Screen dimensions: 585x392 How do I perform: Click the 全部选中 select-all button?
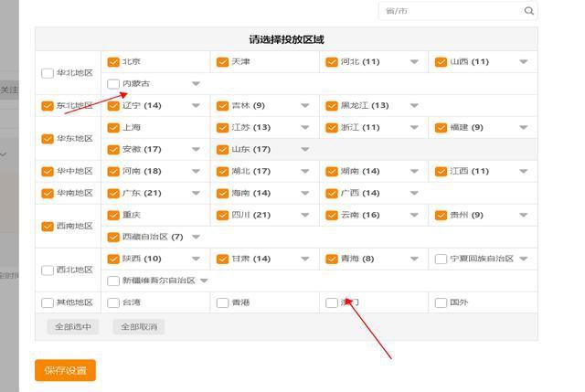(73, 327)
